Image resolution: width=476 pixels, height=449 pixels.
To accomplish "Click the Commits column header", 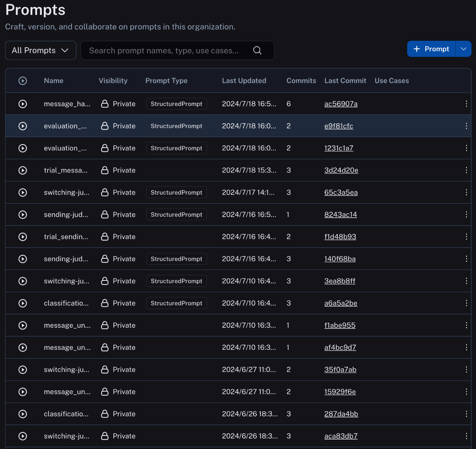I will pyautogui.click(x=301, y=81).
